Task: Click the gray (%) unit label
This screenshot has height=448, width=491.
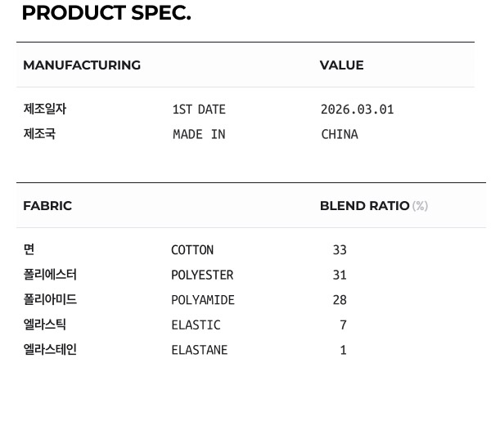Action: coord(421,206)
